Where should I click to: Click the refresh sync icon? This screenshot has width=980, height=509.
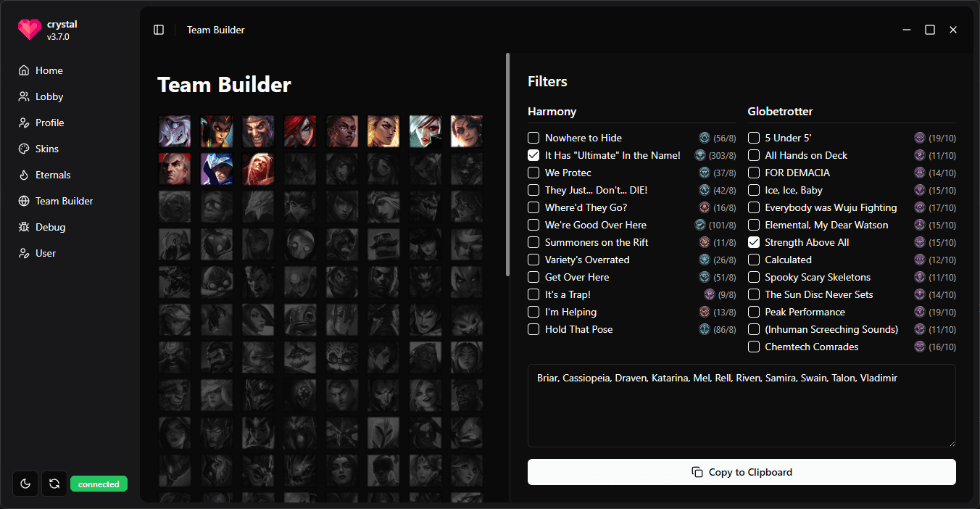[x=54, y=484]
